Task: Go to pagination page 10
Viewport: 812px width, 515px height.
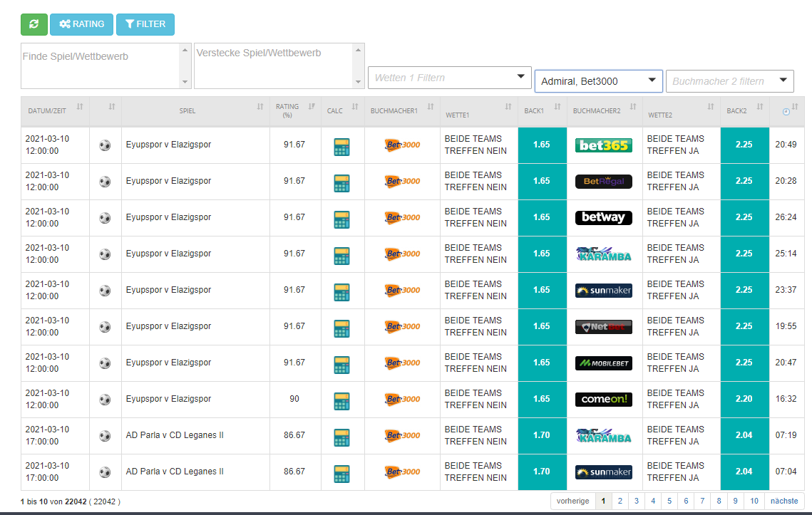Action: tap(754, 501)
